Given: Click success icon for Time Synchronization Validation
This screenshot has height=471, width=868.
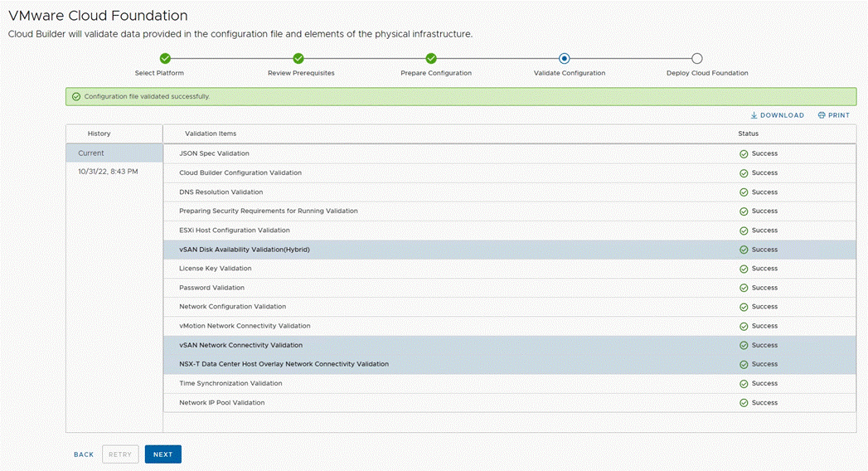Looking at the screenshot, I should (x=744, y=384).
